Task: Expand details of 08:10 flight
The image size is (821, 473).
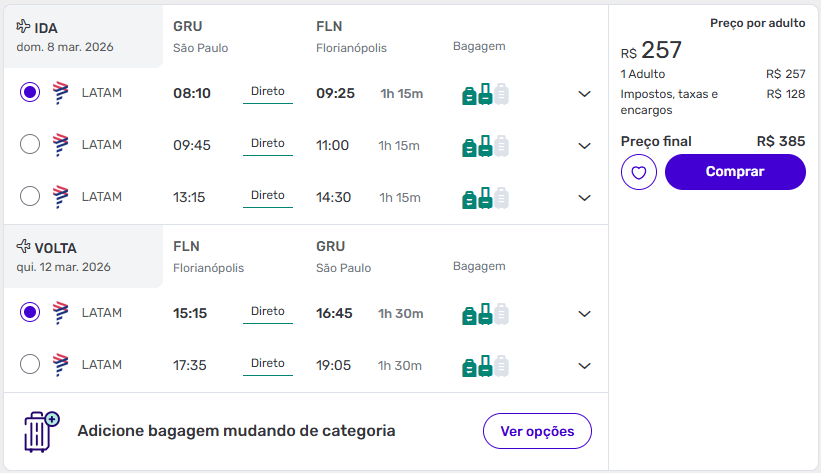Action: [x=585, y=94]
